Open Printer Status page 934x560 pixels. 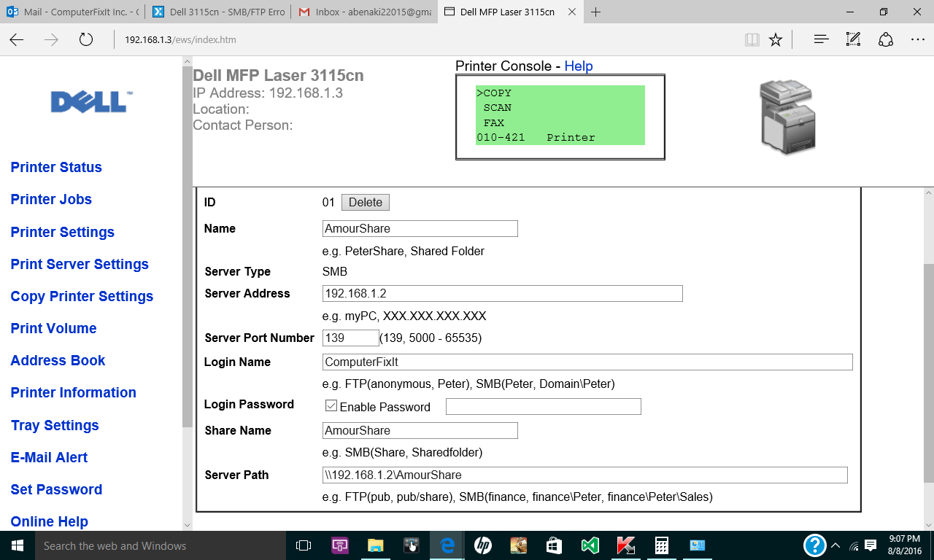(56, 167)
